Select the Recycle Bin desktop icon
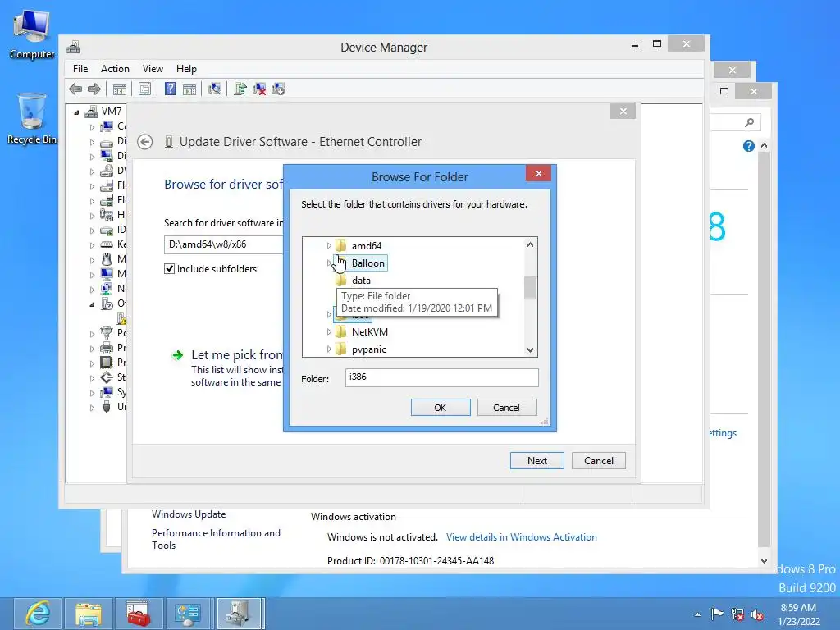840x630 pixels. click(32, 119)
